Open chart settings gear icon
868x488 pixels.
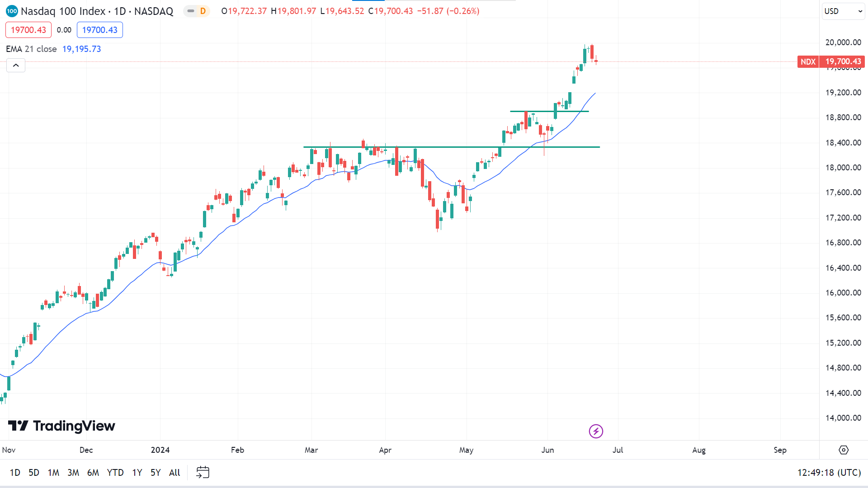(x=844, y=450)
